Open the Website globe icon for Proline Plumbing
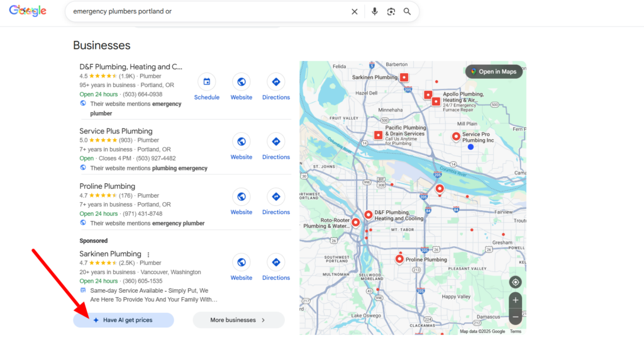This screenshot has width=644, height=352. pyautogui.click(x=241, y=196)
